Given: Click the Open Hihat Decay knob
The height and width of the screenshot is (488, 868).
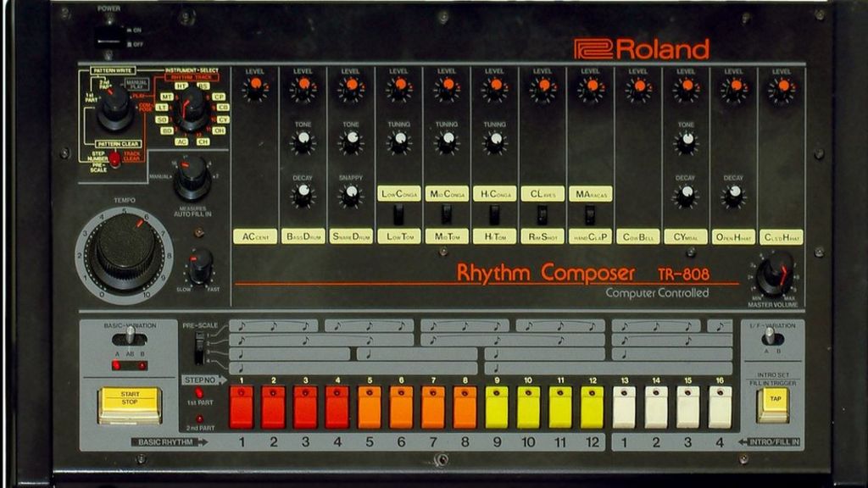Looking at the screenshot, I should [x=733, y=196].
